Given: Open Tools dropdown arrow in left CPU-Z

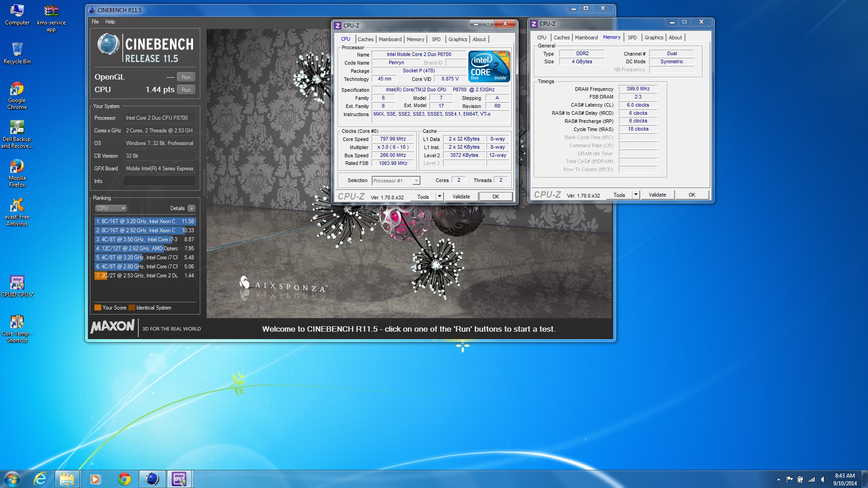Looking at the screenshot, I should 439,197.
